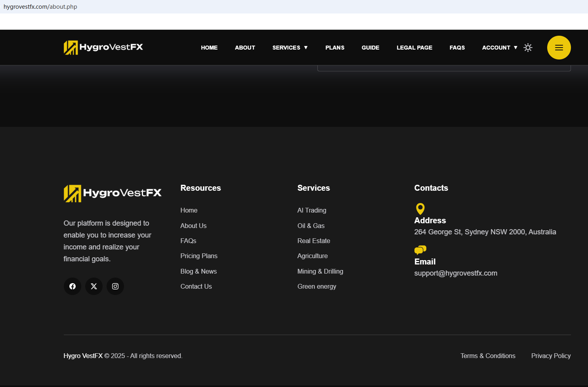
Task: Open the X (Twitter) social icon
Action: point(94,286)
